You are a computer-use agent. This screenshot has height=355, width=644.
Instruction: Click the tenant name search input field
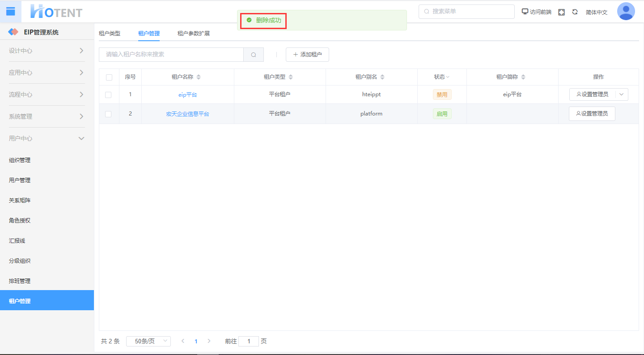point(171,55)
